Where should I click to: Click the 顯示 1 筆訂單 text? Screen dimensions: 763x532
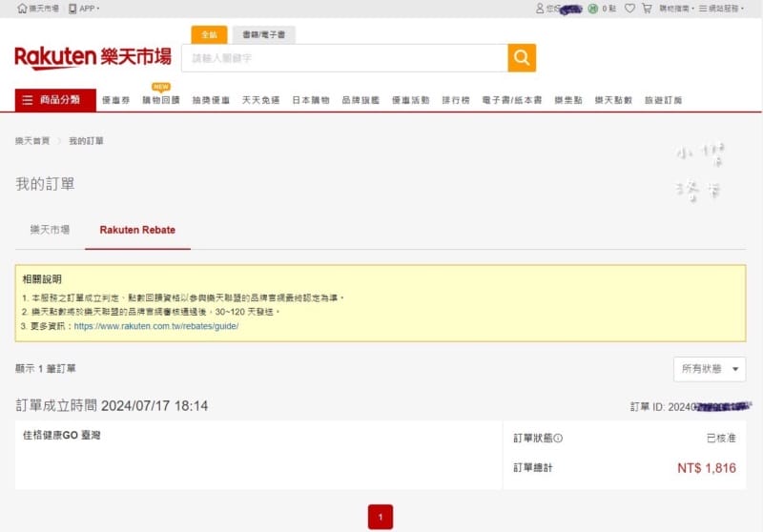[x=45, y=369]
